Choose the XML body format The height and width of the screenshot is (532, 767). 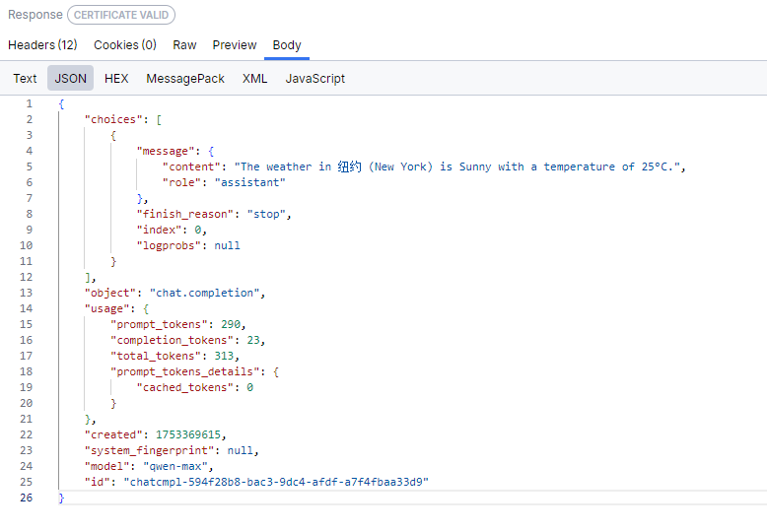pyautogui.click(x=255, y=78)
